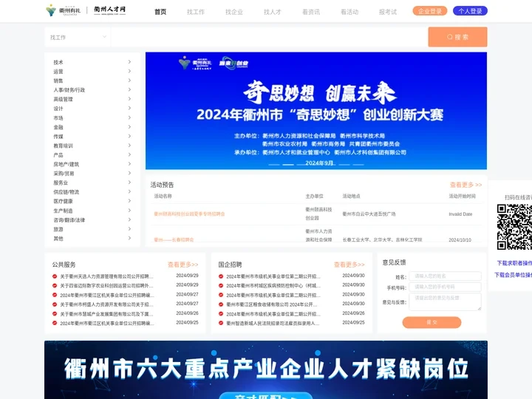Expand the 医疗健康 category
Image resolution: width=532 pixels, height=399 pixels.
point(92,201)
